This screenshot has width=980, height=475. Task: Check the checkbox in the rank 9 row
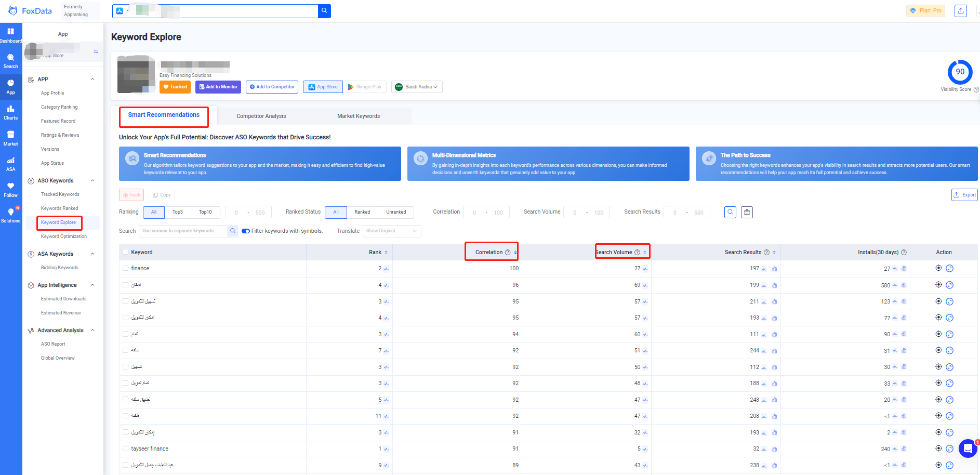(125, 465)
